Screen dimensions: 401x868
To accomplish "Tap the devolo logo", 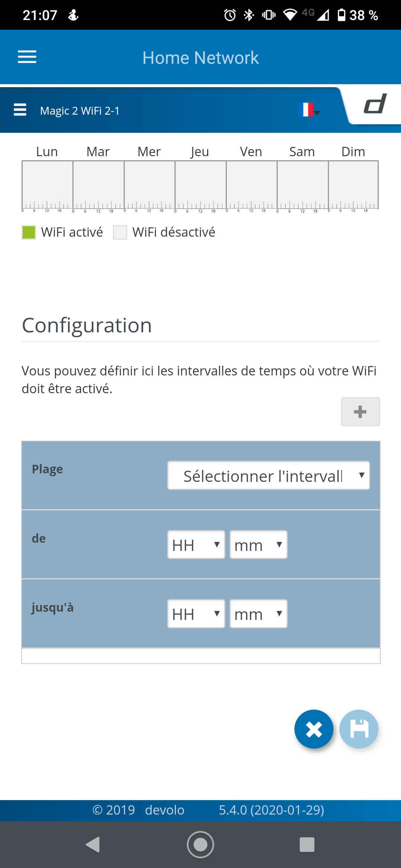I will [x=375, y=104].
